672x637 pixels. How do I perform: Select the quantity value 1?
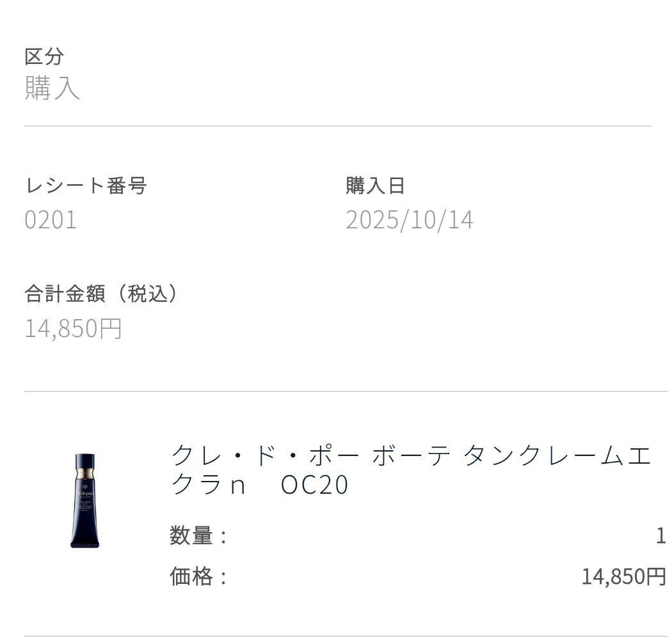pyautogui.click(x=660, y=536)
